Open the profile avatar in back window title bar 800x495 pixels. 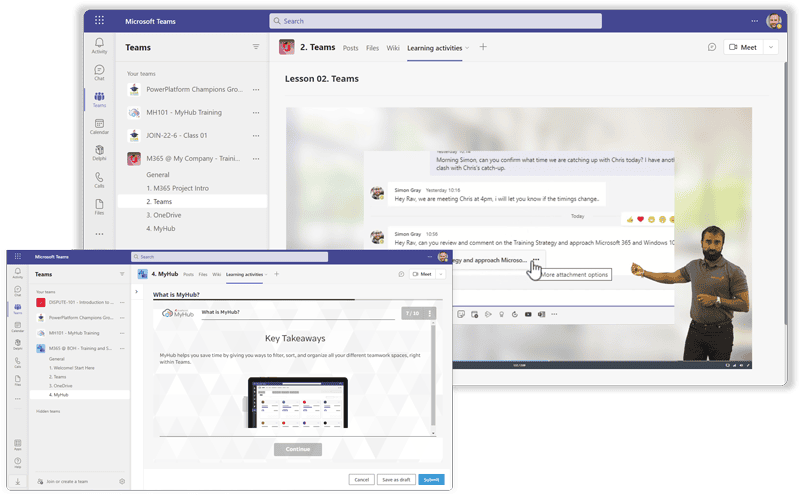point(774,21)
